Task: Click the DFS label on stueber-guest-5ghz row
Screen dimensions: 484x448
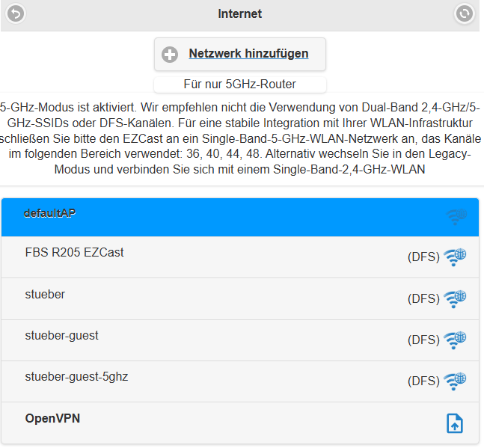Action: tap(423, 381)
